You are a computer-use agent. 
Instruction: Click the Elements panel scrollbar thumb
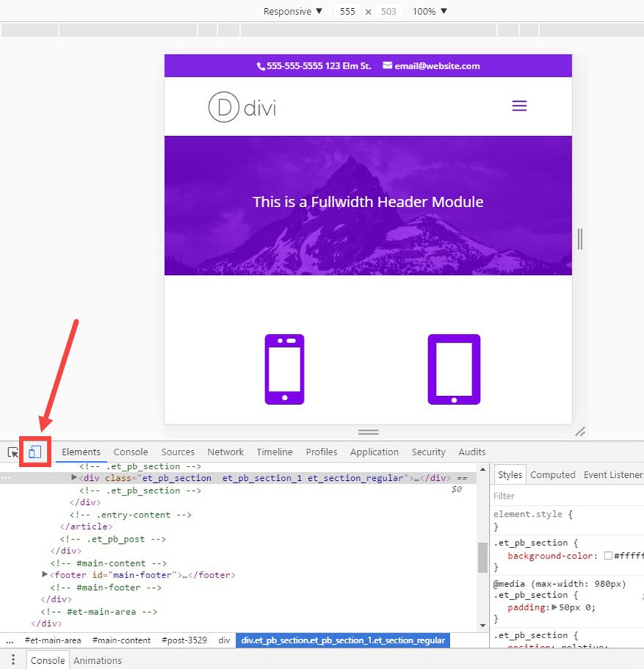482,557
